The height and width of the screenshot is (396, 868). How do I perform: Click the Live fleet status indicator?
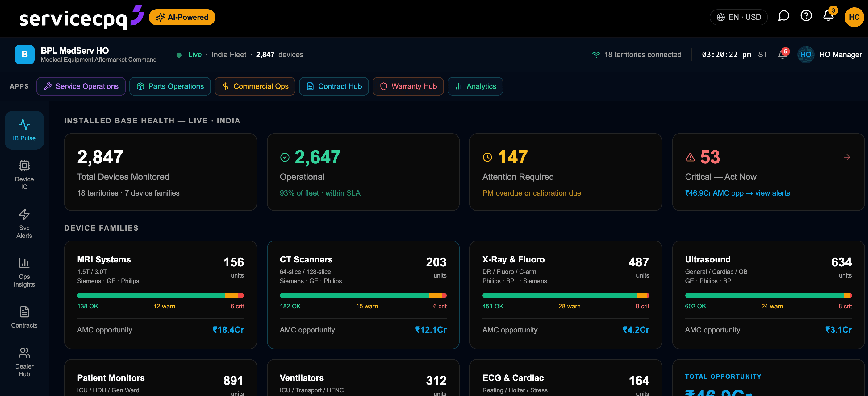click(x=189, y=55)
